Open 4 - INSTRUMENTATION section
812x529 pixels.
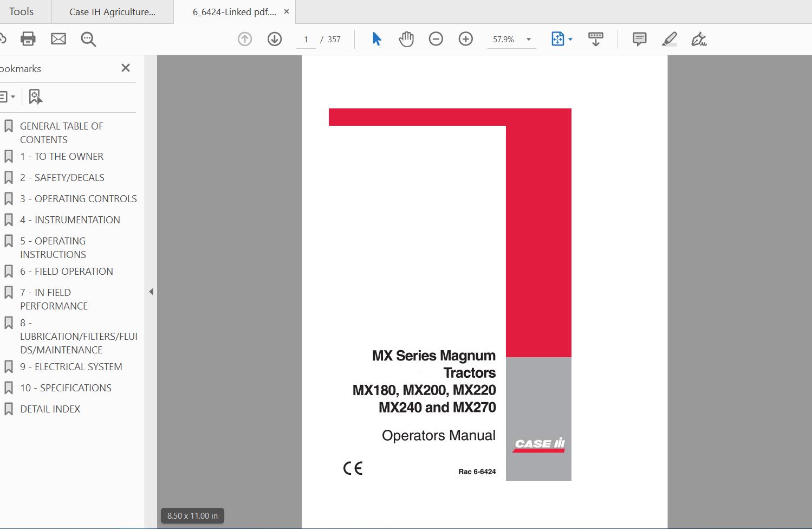pos(70,220)
